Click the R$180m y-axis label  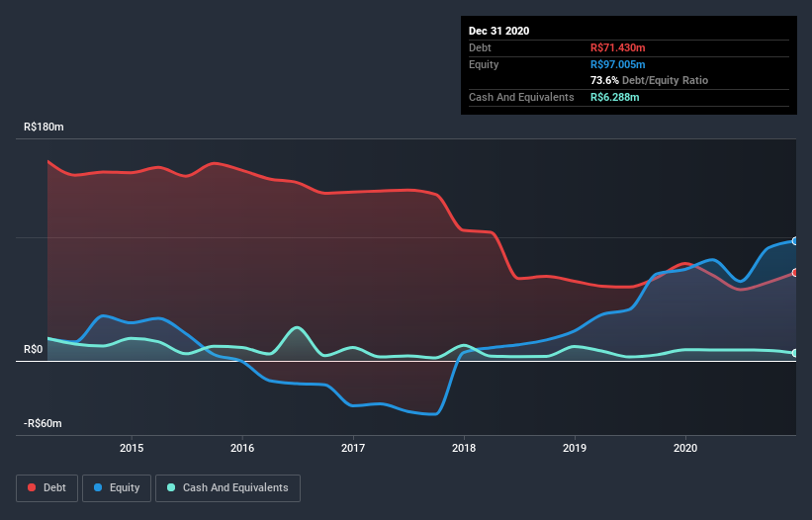(45, 127)
